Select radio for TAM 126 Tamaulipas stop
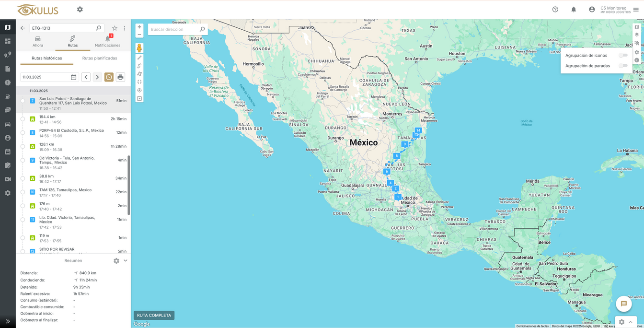 (23, 192)
